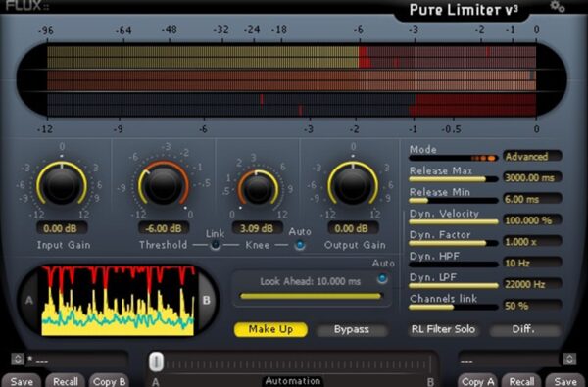Disable the Make Up button
The width and height of the screenshot is (588, 387).
[270, 329]
